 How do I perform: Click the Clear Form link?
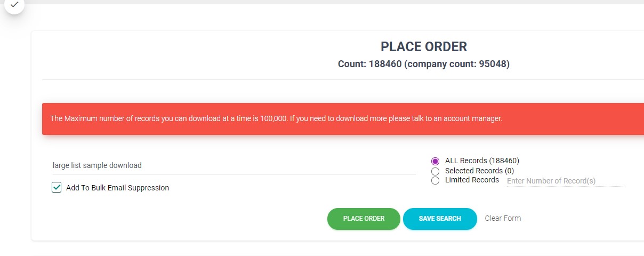(503, 218)
